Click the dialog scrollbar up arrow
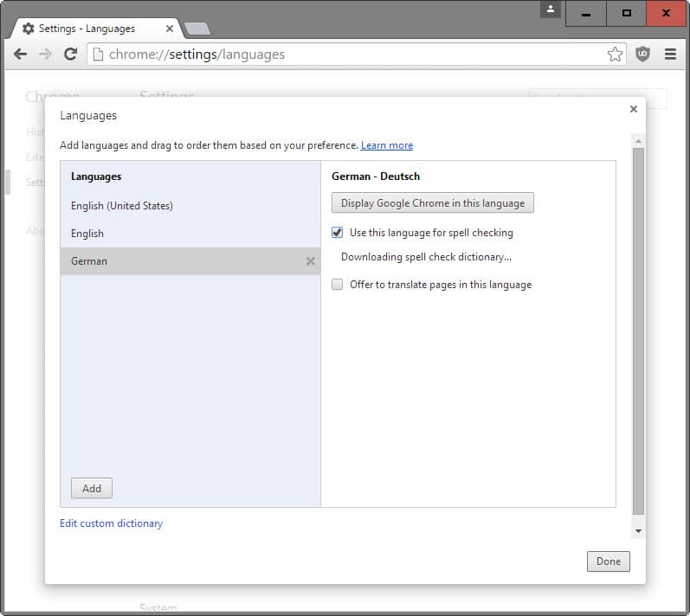This screenshot has height=616, width=690. (638, 141)
